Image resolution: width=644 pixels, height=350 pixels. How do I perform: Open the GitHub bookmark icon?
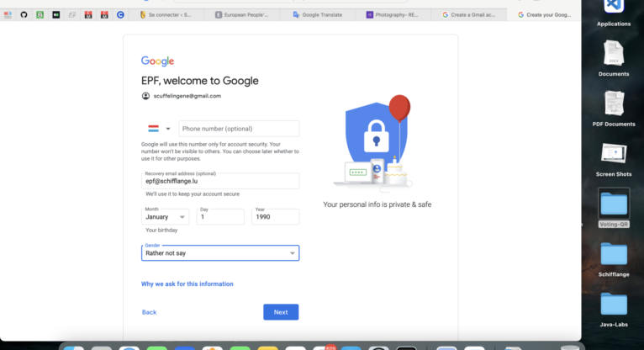coord(24,15)
